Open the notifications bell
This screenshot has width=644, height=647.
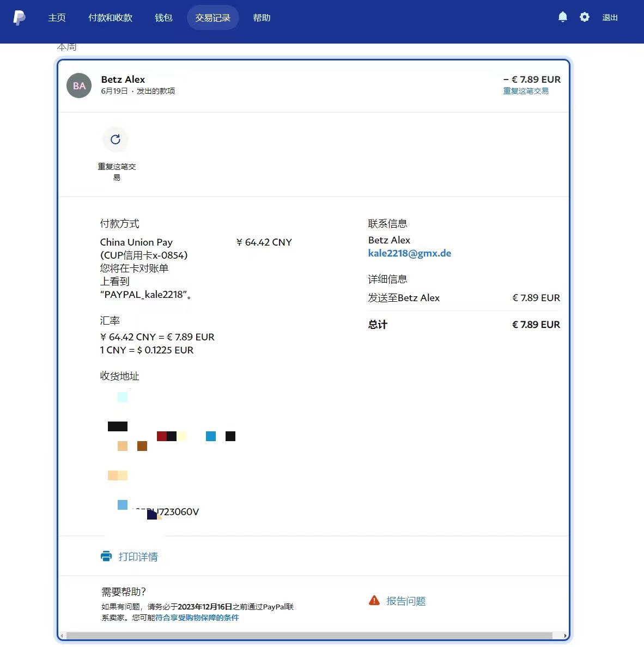tap(563, 17)
